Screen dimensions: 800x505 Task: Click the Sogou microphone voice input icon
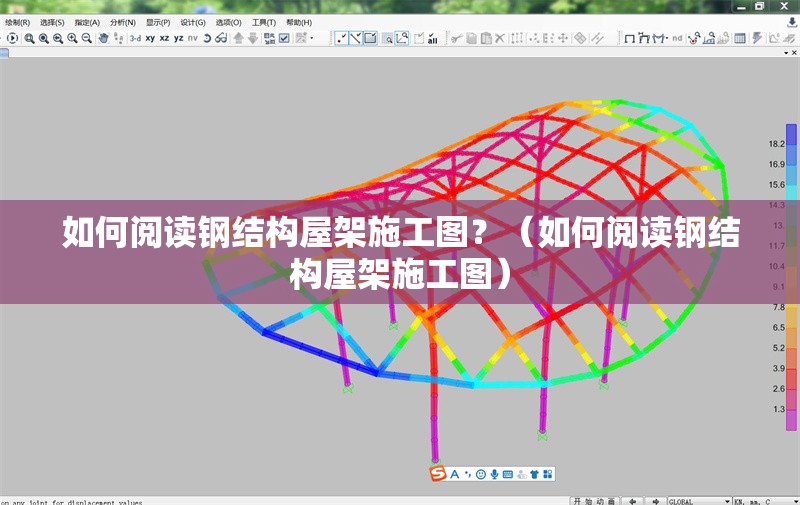coord(494,474)
